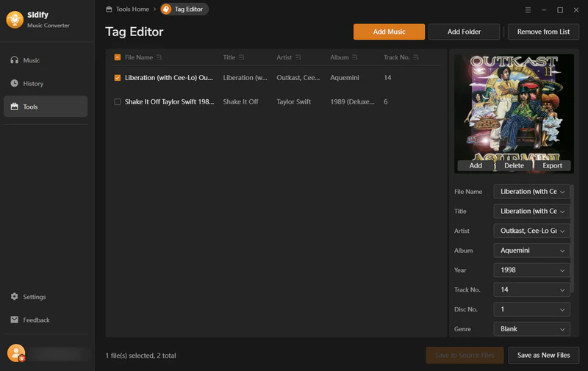Sort by Album column icon

point(355,57)
